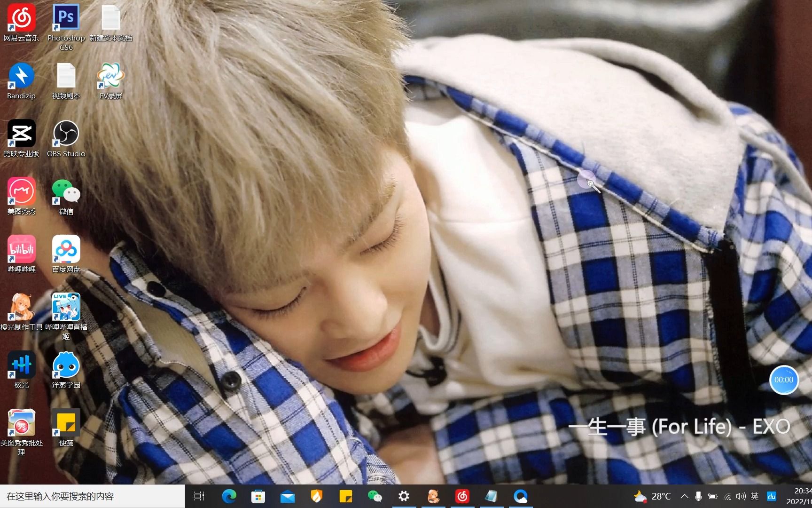Open the 便笺 desktop shortcut

(x=66, y=429)
